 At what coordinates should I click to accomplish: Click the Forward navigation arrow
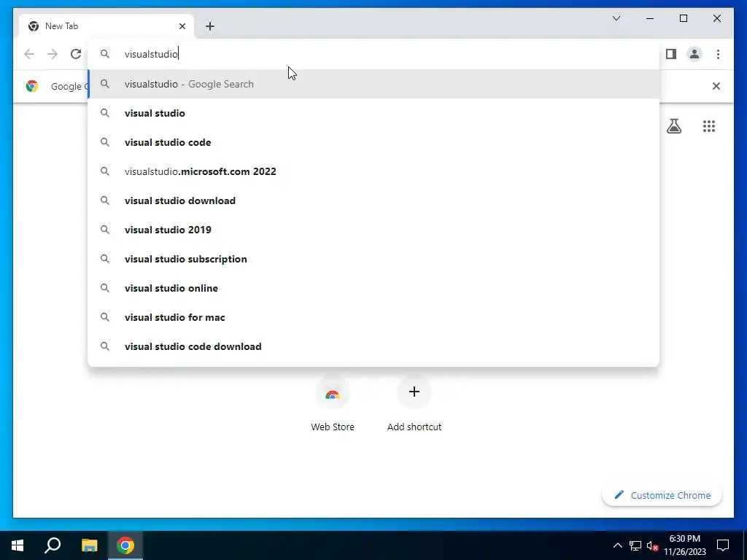coord(53,54)
